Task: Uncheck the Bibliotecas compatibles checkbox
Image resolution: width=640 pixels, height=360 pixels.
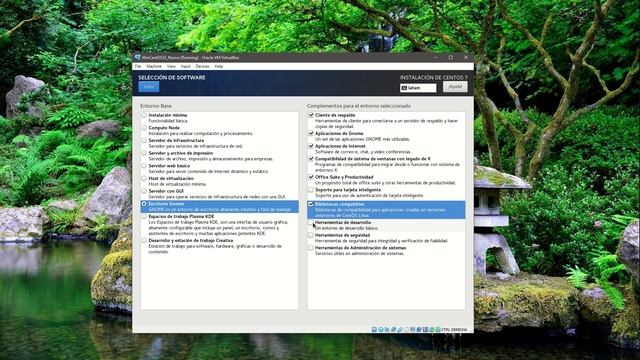Action: [311, 204]
